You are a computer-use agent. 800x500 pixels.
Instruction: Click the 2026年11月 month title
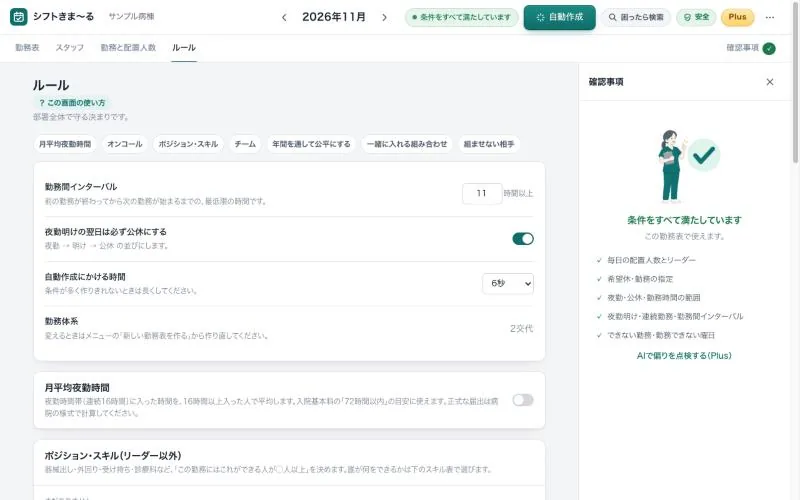coord(334,17)
